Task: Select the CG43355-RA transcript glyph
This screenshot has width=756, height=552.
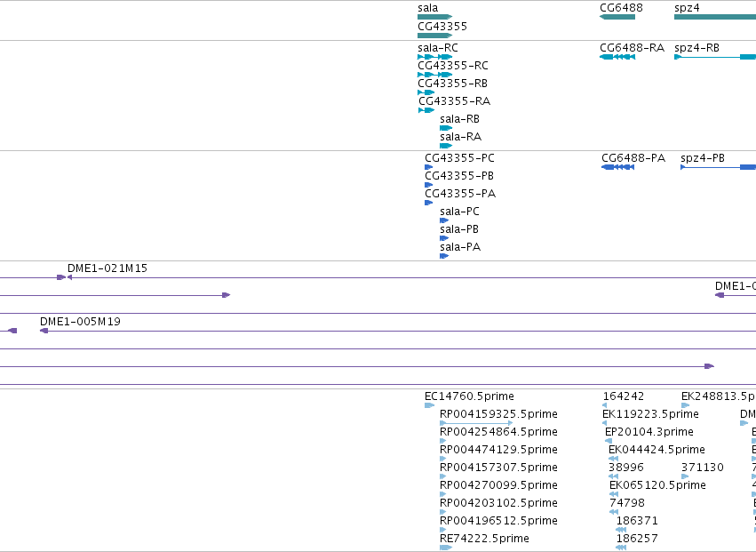Action: 426,110
